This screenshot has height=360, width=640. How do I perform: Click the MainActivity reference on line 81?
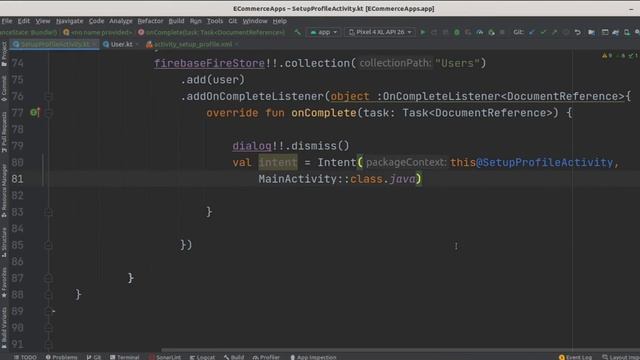[x=298, y=179]
